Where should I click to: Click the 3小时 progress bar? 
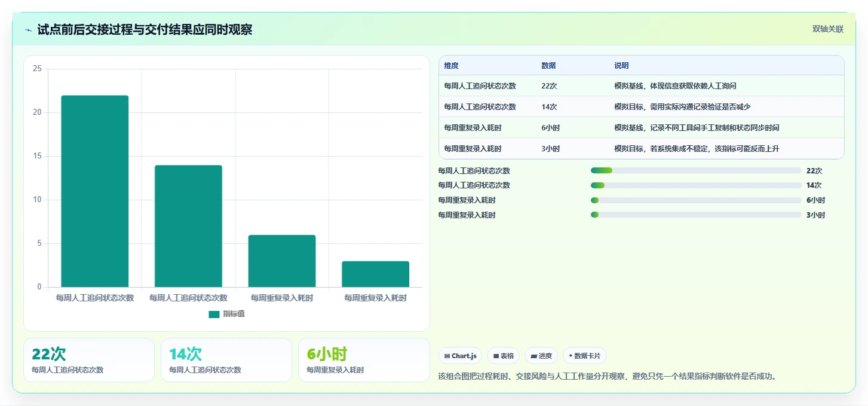(x=696, y=215)
